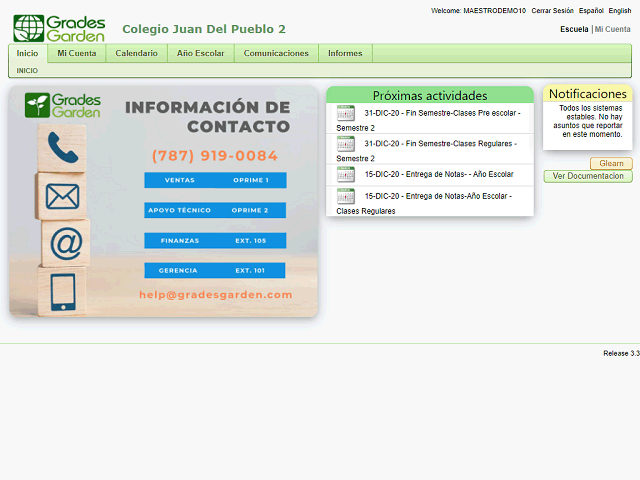
Task: Click Cerrar Sesión to log out
Action: click(552, 11)
